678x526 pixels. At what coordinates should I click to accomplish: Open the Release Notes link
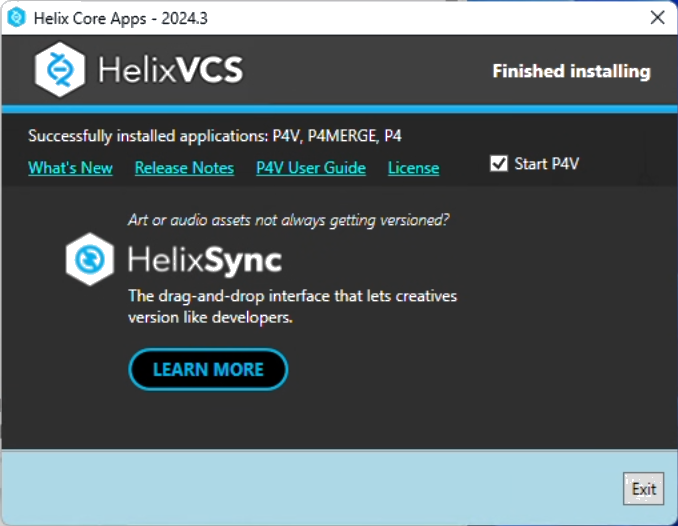(184, 168)
